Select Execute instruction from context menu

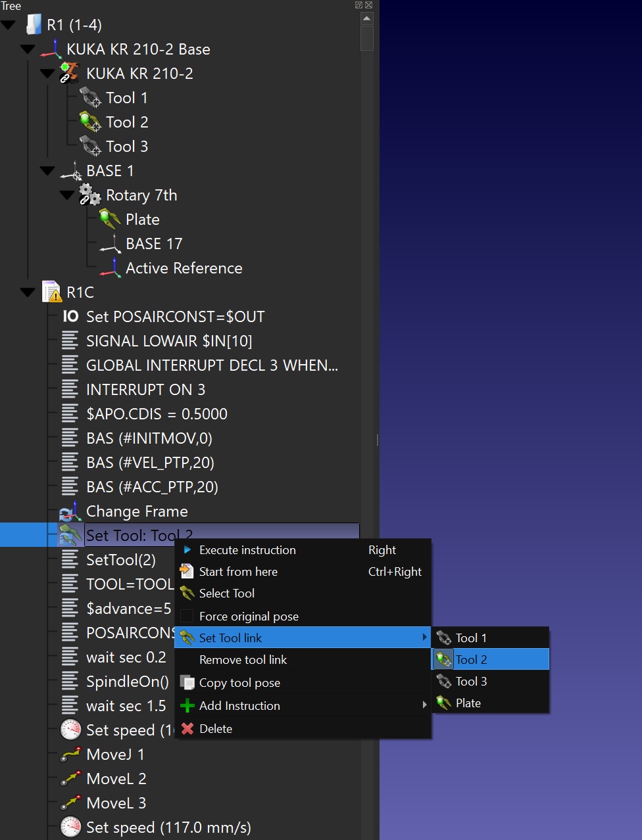coord(247,549)
